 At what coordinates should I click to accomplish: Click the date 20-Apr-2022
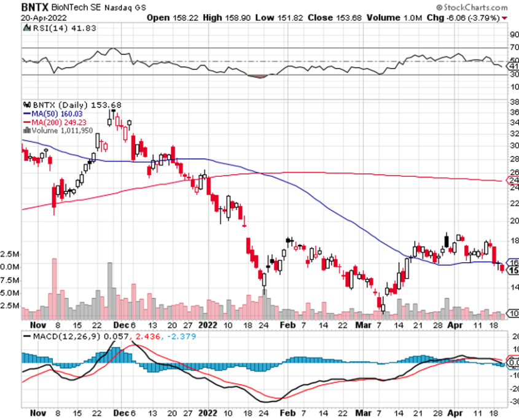44,18
